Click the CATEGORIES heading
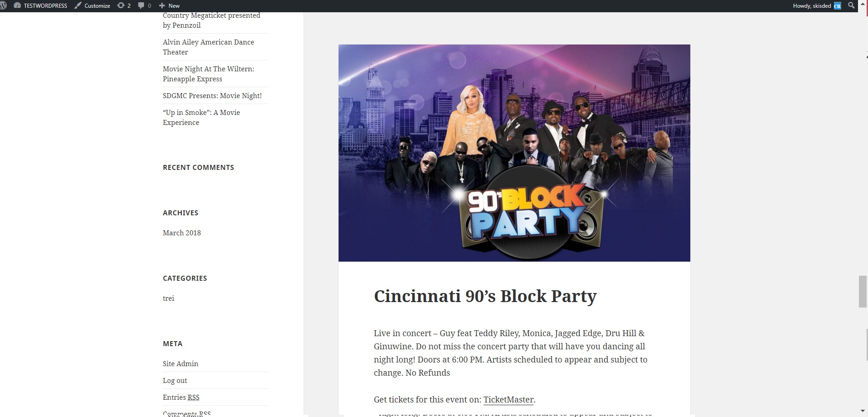 [x=185, y=278]
